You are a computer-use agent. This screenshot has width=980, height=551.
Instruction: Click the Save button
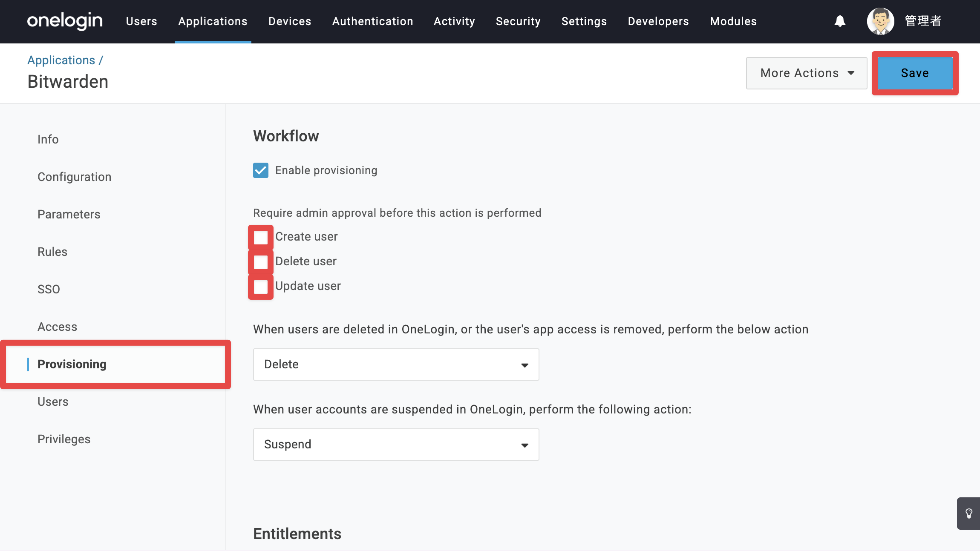tap(915, 73)
